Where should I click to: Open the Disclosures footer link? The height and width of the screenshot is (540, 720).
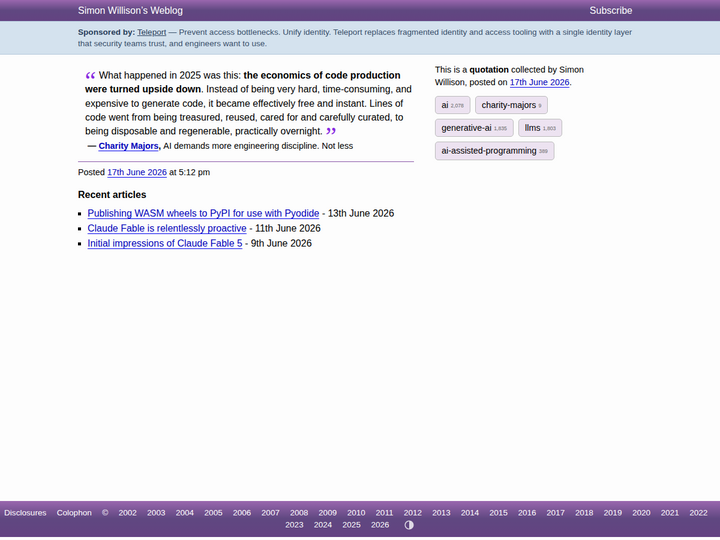(25, 513)
